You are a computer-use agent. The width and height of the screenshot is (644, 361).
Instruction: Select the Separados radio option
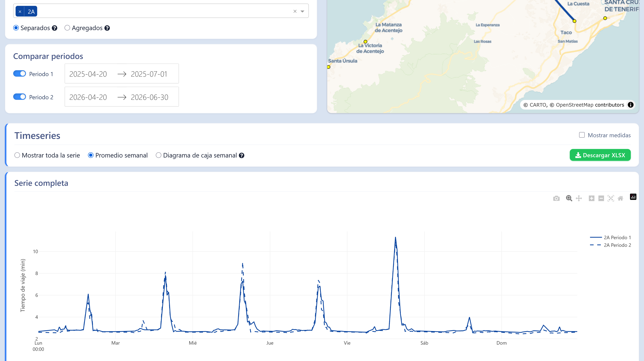tap(16, 28)
